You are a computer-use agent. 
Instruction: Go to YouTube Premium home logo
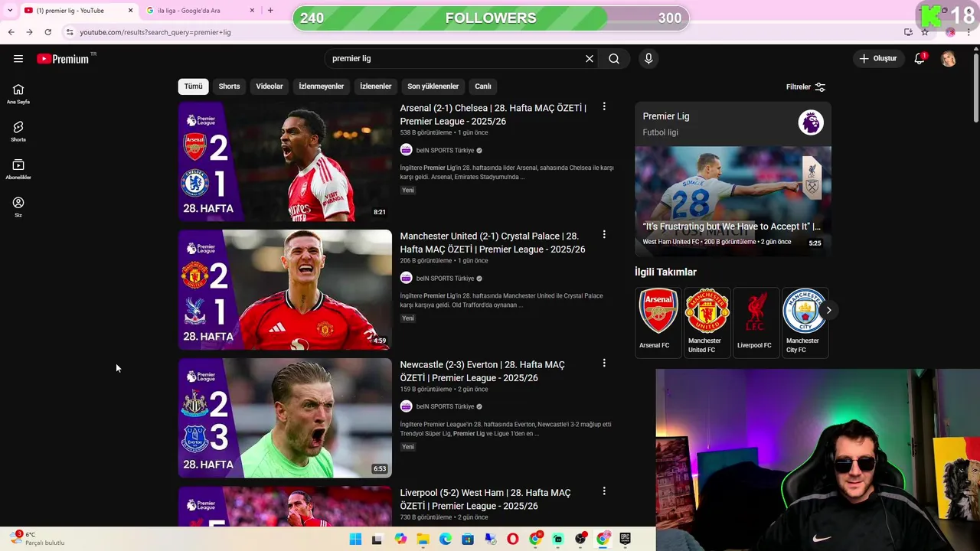[63, 59]
